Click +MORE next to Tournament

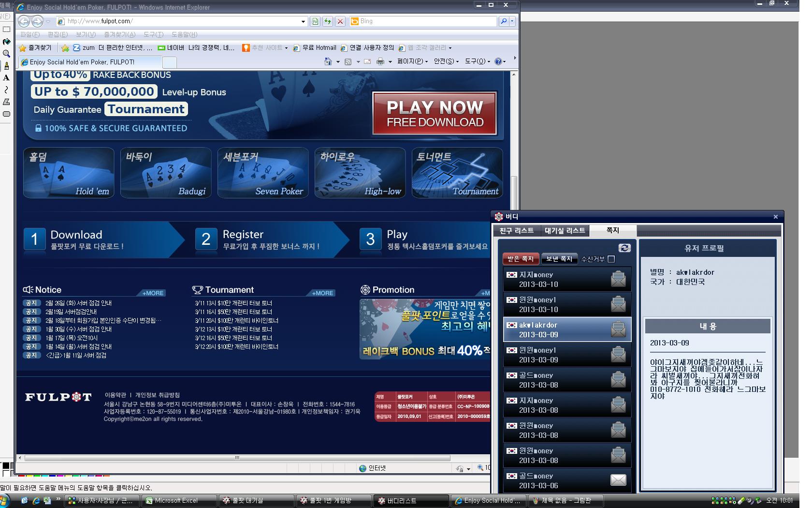tap(323, 293)
